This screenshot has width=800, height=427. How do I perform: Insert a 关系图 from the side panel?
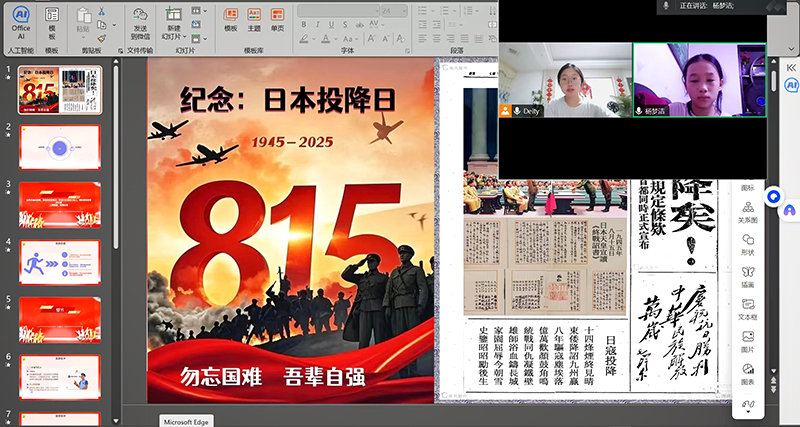tap(748, 212)
